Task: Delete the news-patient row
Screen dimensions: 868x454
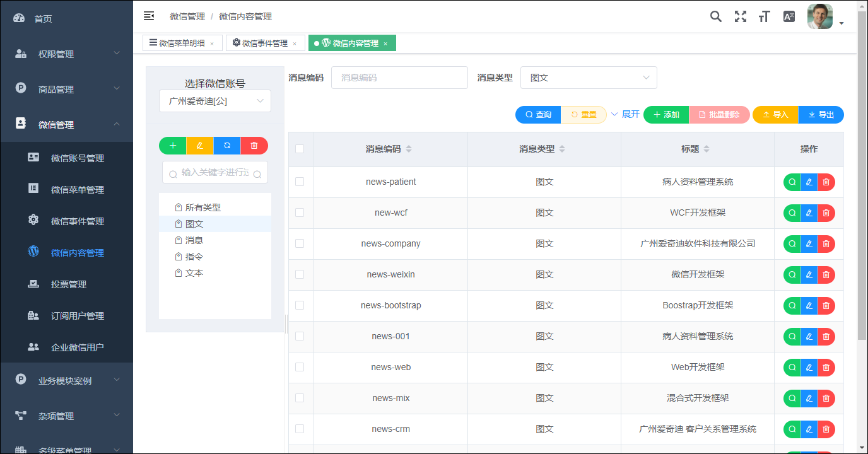Action: [x=826, y=182]
